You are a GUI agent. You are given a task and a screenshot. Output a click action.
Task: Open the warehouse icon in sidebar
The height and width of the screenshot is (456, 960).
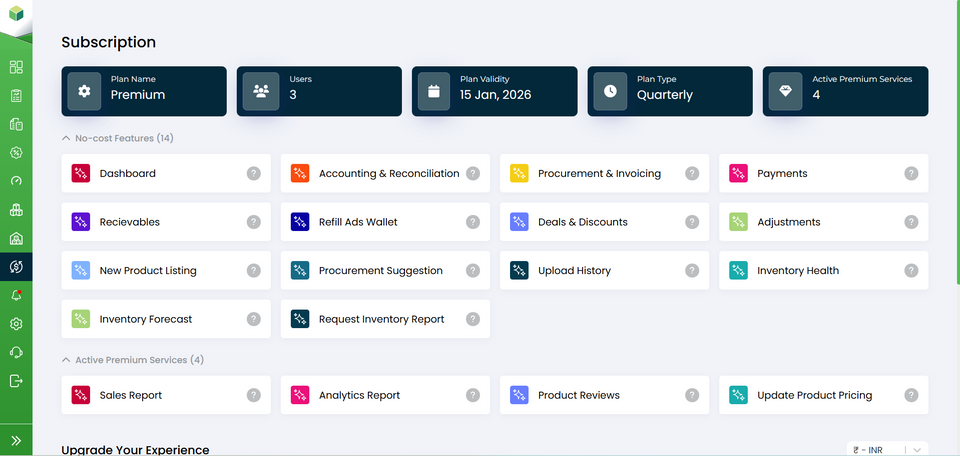pyautogui.click(x=16, y=239)
